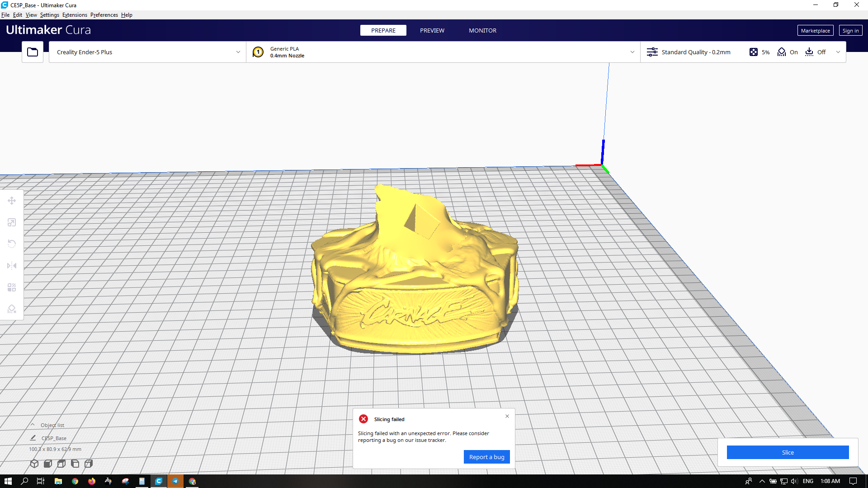Open Firefox from the Windows taskbar
The image size is (868, 488).
(x=92, y=481)
